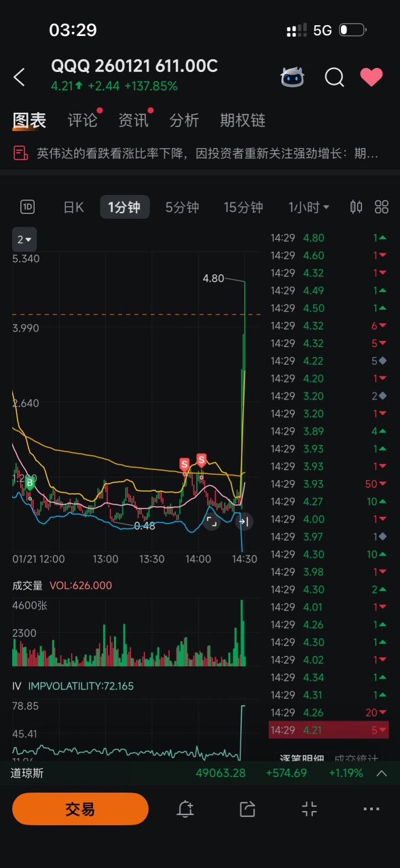
Task: Select the 1分钟 timeframe
Action: click(x=124, y=207)
